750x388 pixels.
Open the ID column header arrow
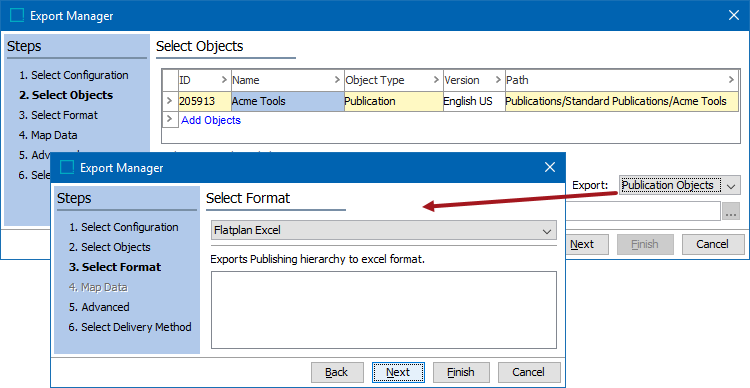tap(224, 79)
